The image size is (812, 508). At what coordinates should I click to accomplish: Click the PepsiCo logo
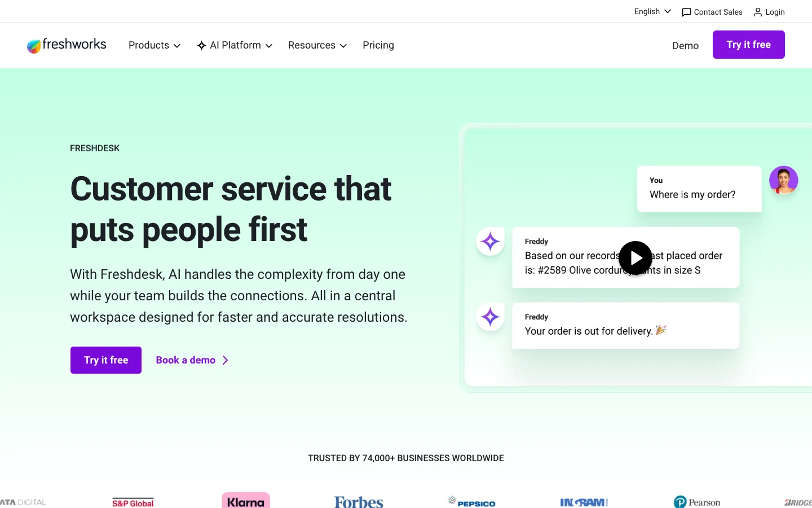click(x=472, y=502)
